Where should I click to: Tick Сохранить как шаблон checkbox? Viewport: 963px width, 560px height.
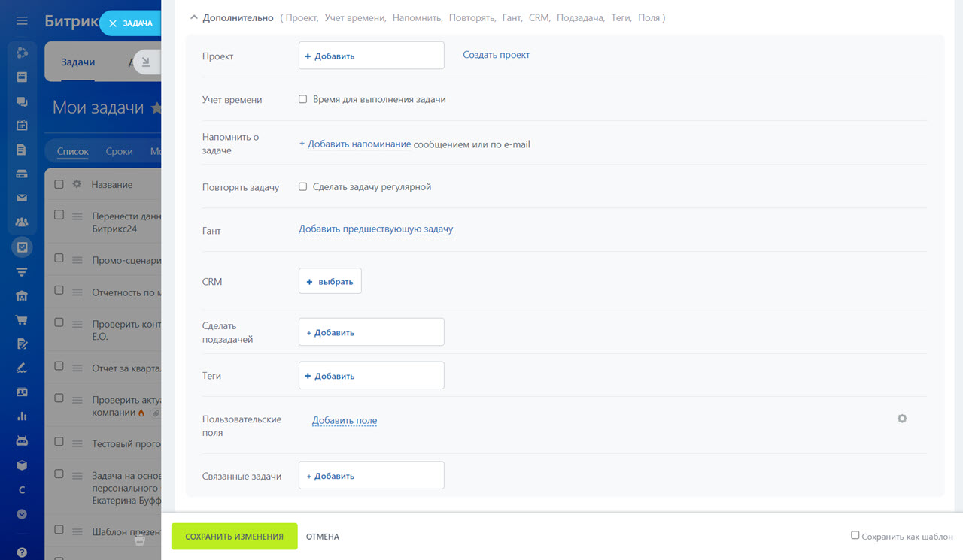tap(855, 535)
